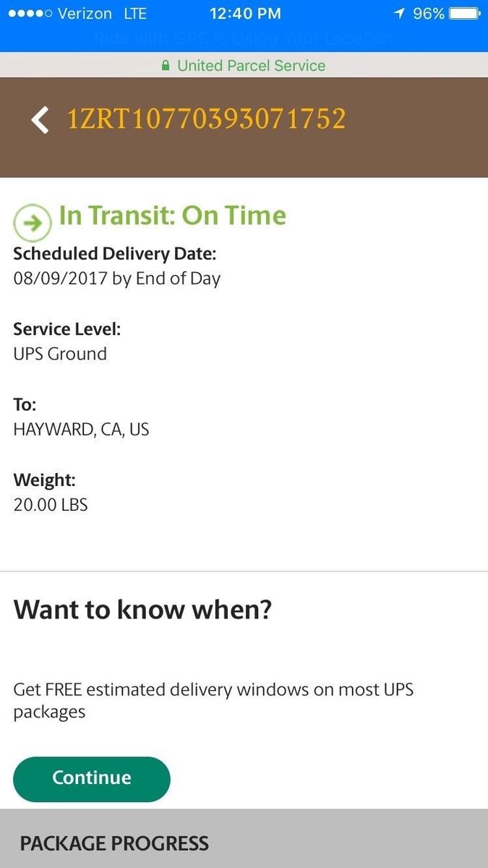Tap the cellular signal strength dots

(26, 14)
